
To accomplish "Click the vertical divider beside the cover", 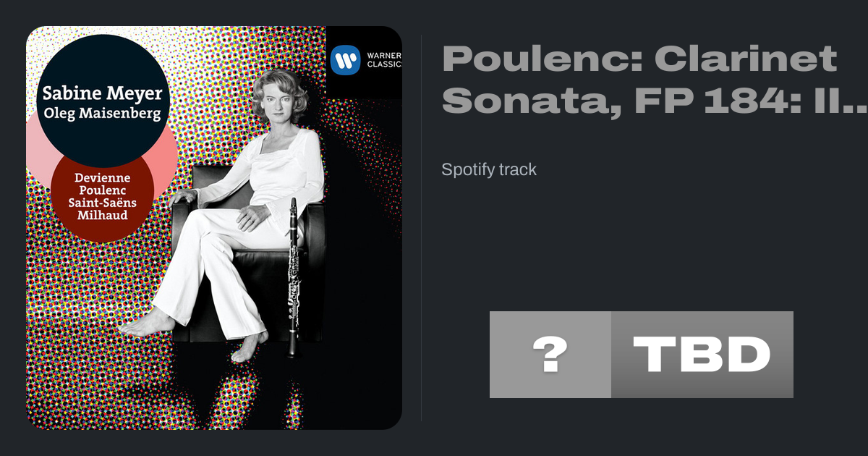I will pyautogui.click(x=422, y=228).
